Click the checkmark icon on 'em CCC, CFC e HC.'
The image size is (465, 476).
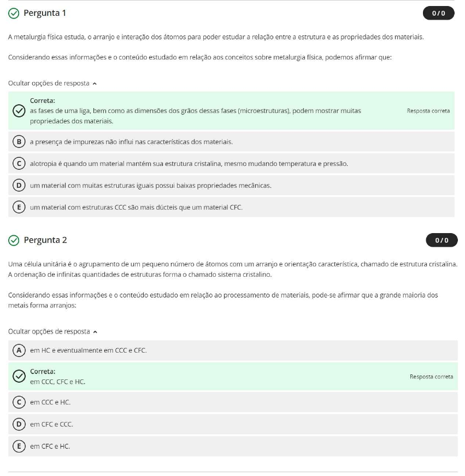(19, 377)
